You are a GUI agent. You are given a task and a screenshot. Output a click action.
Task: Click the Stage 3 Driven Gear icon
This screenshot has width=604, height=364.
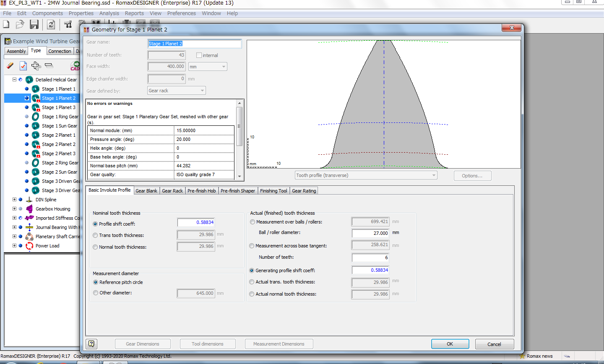(36, 181)
